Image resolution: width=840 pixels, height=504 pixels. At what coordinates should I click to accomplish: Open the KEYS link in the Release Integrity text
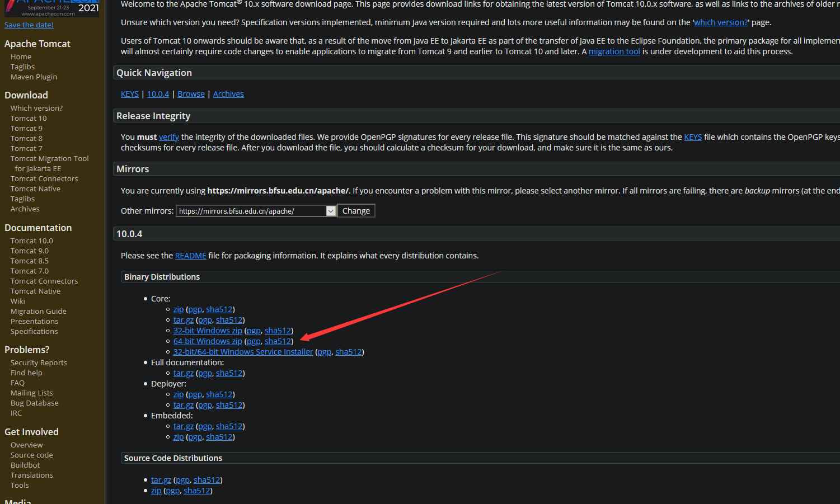pos(693,137)
